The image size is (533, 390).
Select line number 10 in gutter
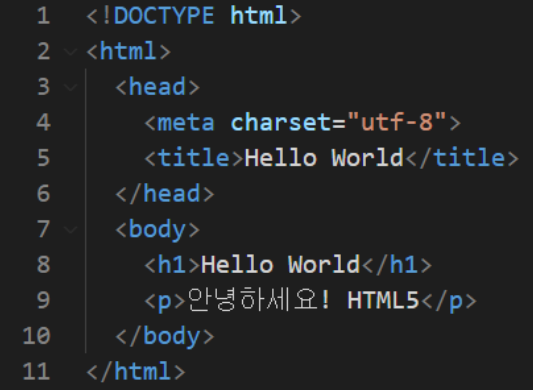[37, 336]
